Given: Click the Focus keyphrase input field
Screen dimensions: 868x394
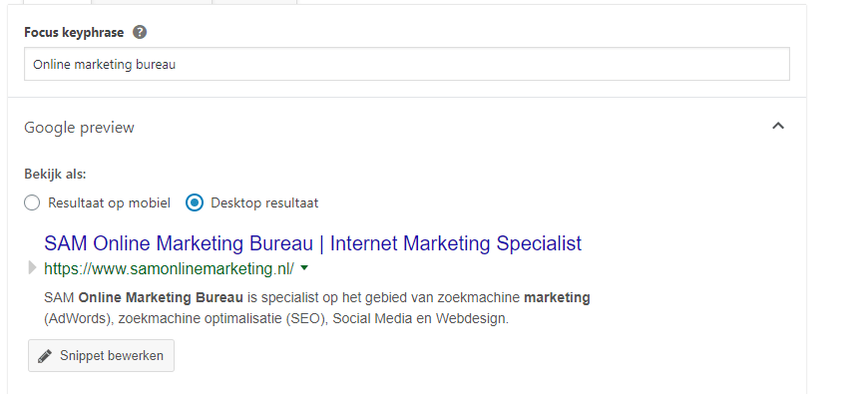Looking at the screenshot, I should click(x=407, y=64).
